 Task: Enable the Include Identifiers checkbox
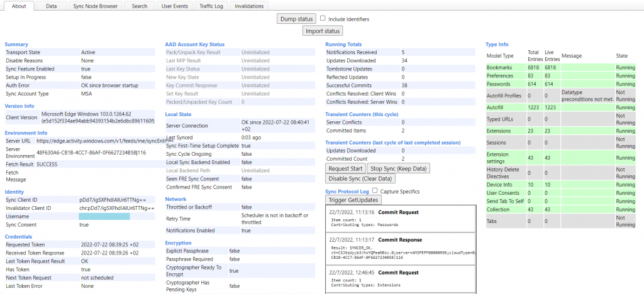(323, 18)
